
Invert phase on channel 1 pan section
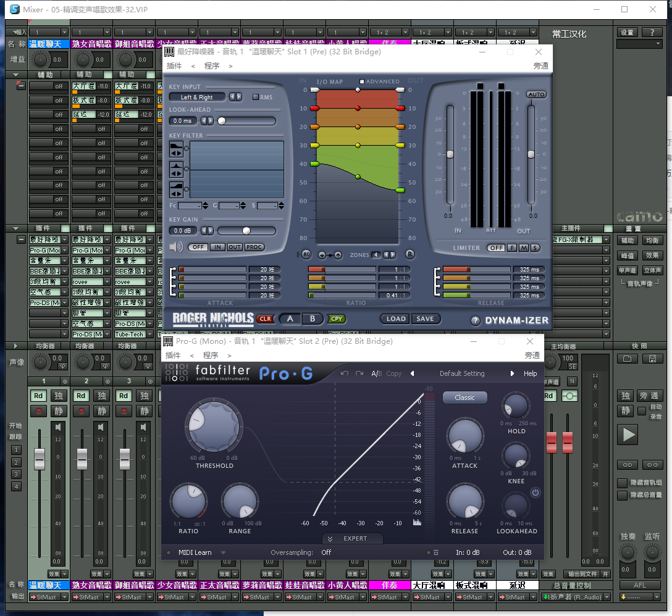click(62, 366)
